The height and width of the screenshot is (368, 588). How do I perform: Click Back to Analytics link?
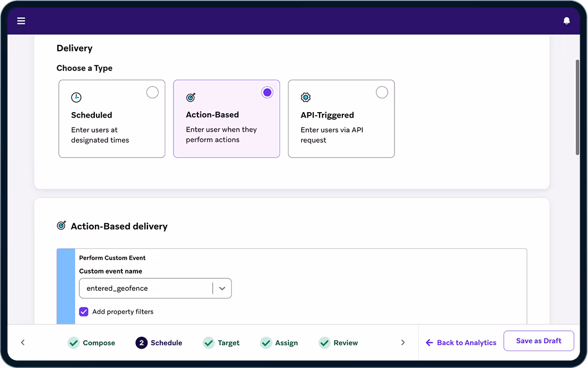click(461, 342)
